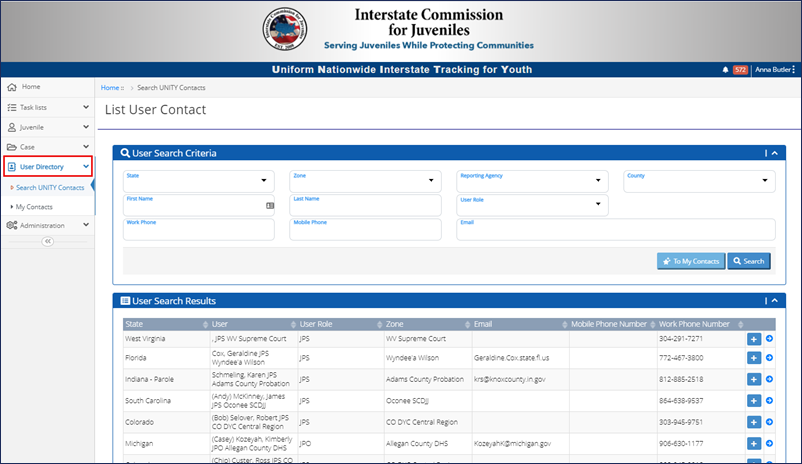Click into the First Name field

click(x=198, y=205)
